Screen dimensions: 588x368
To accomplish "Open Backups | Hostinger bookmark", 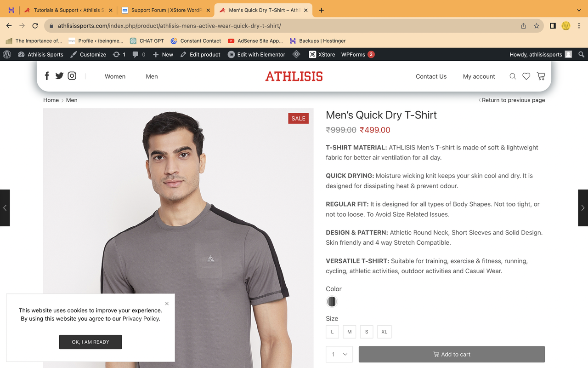I will click(317, 40).
